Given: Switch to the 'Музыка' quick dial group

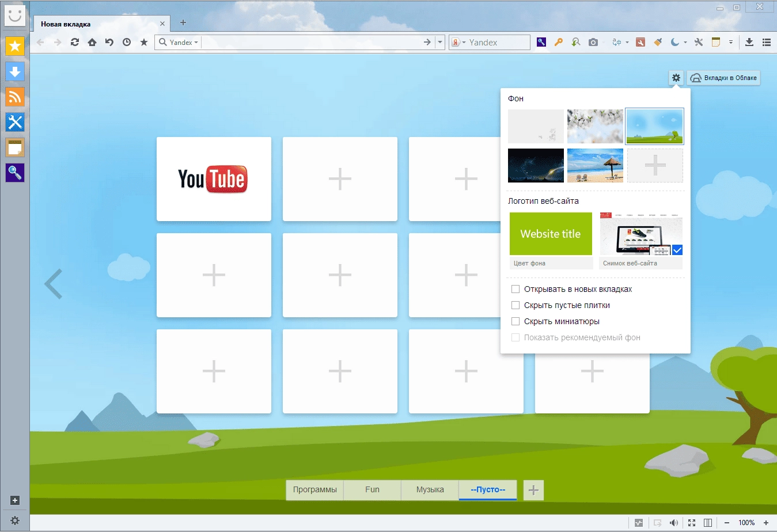Looking at the screenshot, I should (x=430, y=490).
